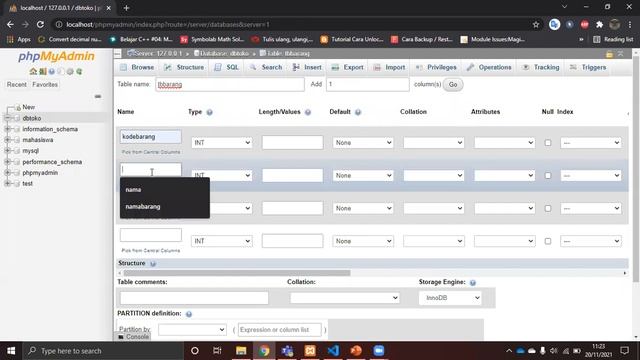Viewport: 640px width, 360px height.
Task: Select dbtoko database in tree
Action: (x=32, y=118)
